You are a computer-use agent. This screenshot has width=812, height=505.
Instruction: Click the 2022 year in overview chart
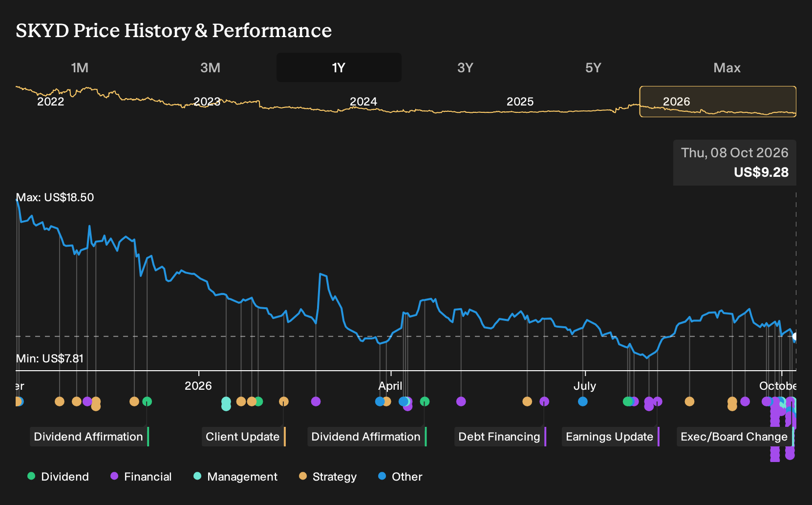[x=51, y=102]
